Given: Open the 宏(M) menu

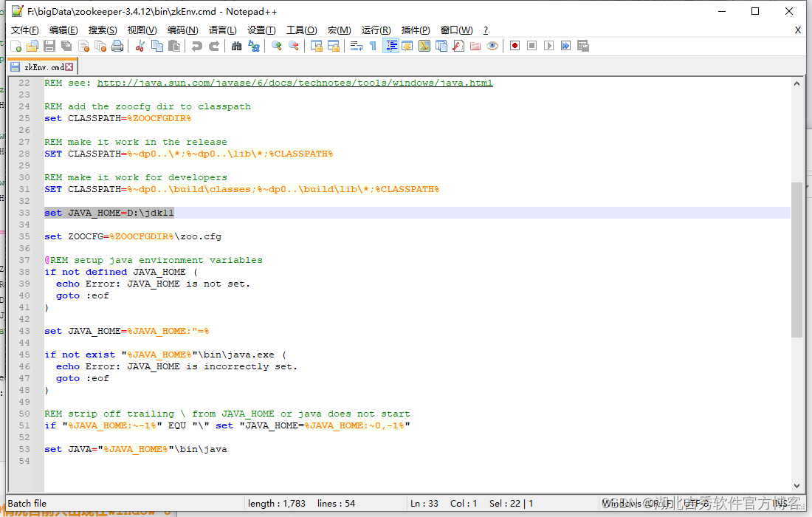Looking at the screenshot, I should tap(340, 30).
